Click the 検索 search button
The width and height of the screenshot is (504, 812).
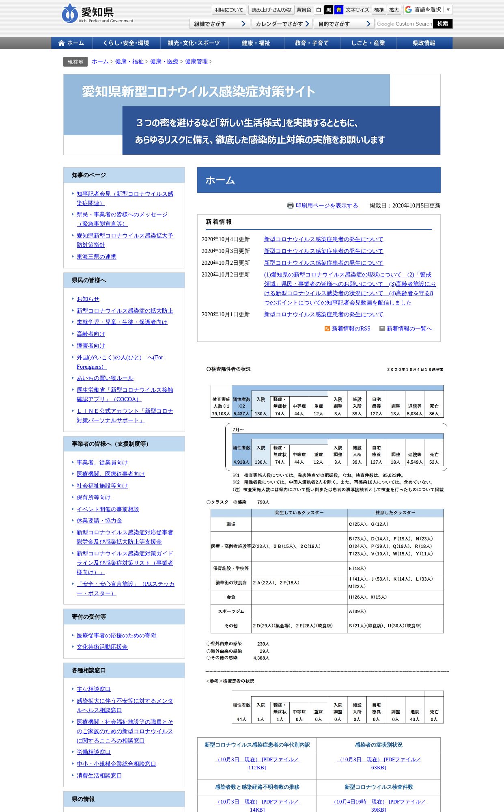[443, 24]
